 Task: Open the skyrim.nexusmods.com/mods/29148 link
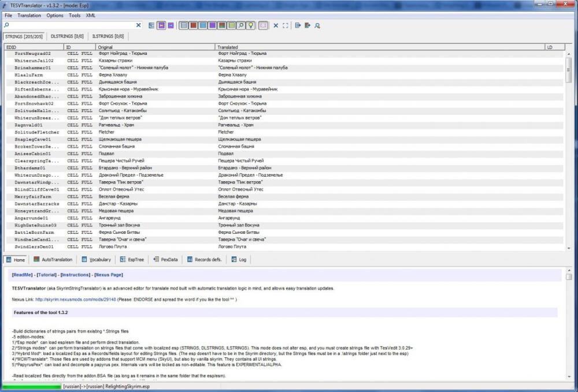pyautogui.click(x=76, y=300)
